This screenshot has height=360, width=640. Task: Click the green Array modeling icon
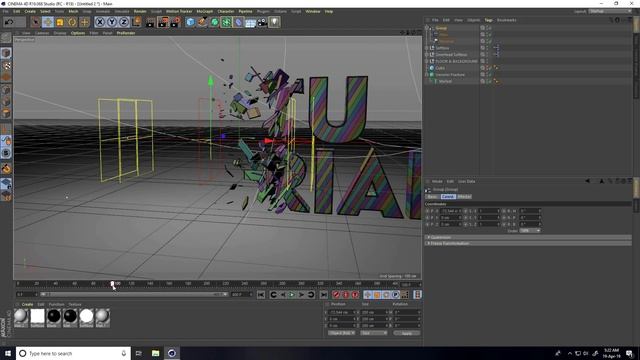pyautogui.click(x=226, y=22)
